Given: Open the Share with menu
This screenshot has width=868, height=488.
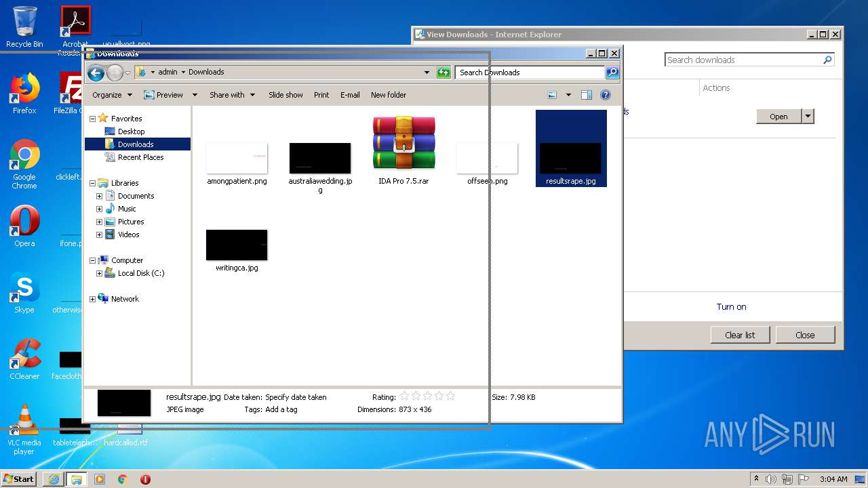Looking at the screenshot, I should [x=232, y=95].
